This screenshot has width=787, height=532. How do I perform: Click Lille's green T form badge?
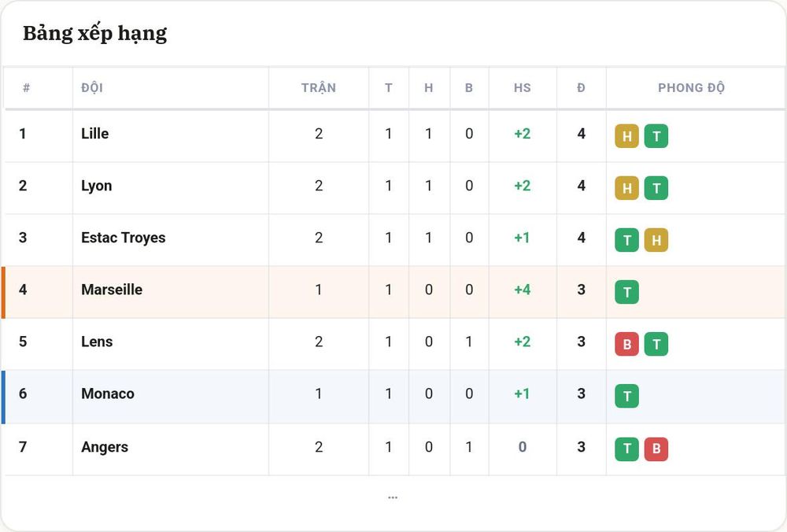pos(656,136)
